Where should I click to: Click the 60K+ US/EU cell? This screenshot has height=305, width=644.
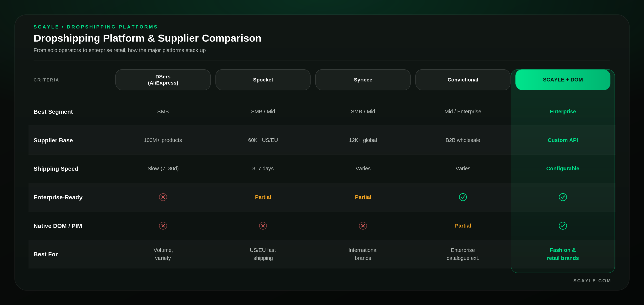263,140
